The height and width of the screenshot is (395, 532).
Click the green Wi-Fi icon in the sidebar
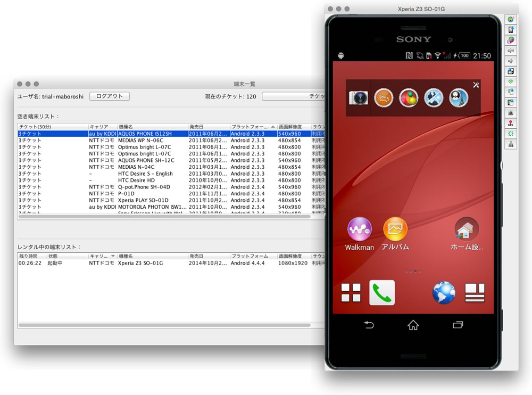point(511,82)
